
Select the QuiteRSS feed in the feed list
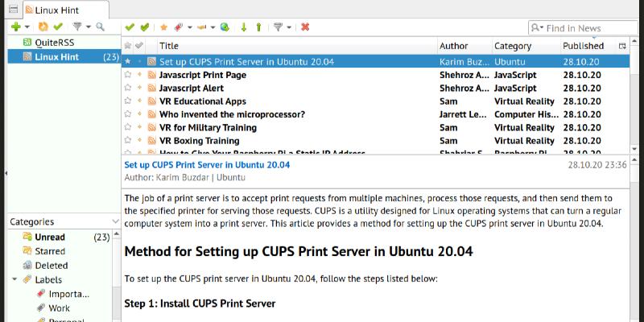click(x=49, y=43)
